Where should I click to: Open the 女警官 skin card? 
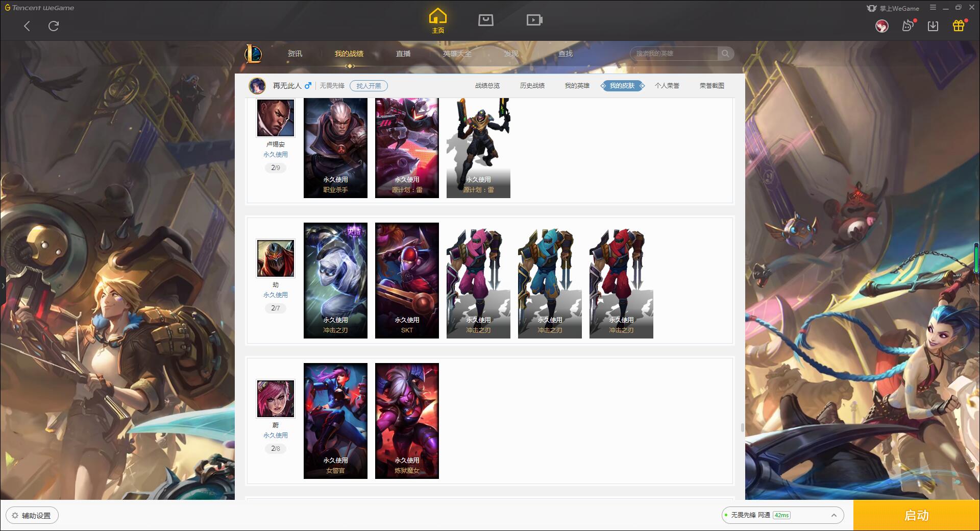click(x=335, y=421)
